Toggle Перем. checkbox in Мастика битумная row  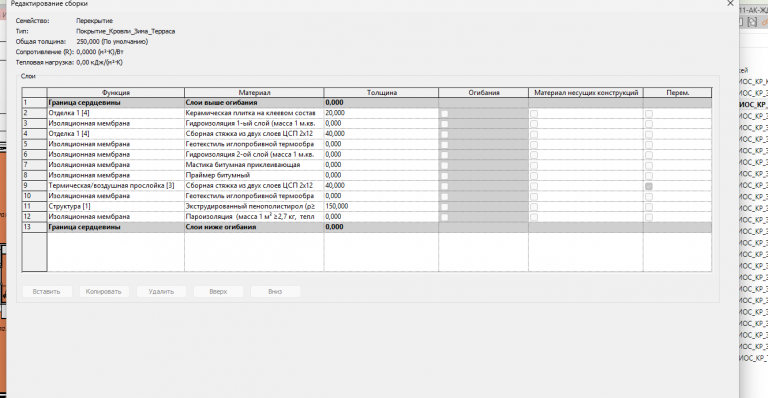point(648,165)
